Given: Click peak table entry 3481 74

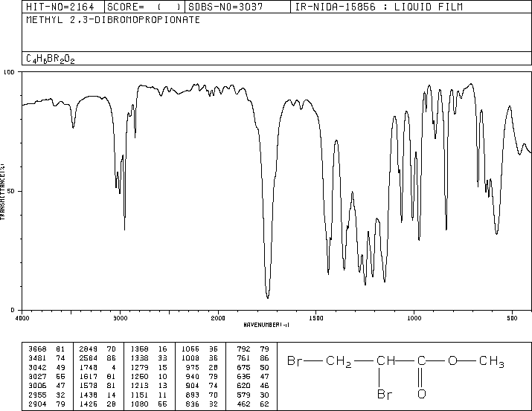Looking at the screenshot, I should pos(46,358).
